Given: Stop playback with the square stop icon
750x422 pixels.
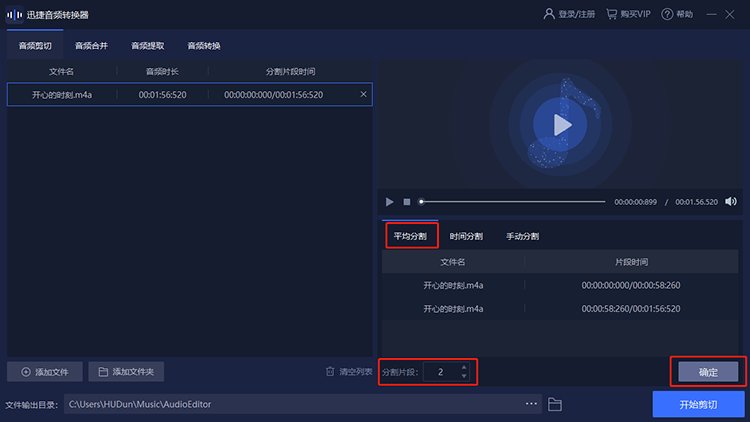Looking at the screenshot, I should pos(407,202).
